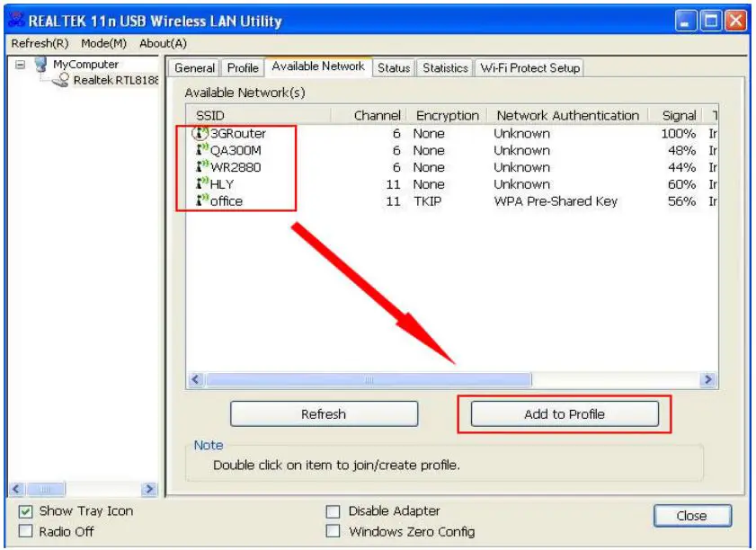The image size is (756, 550).
Task: Click the Realtek app icon in title bar
Action: point(14,20)
